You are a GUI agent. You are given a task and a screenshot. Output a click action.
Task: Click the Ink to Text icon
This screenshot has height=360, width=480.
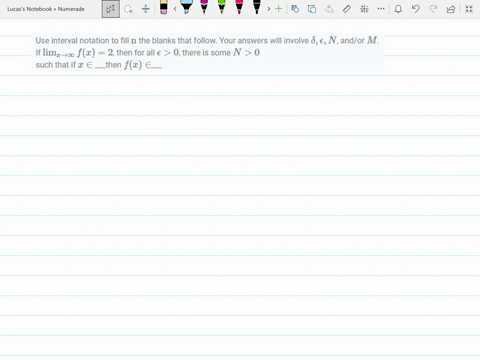[329, 9]
